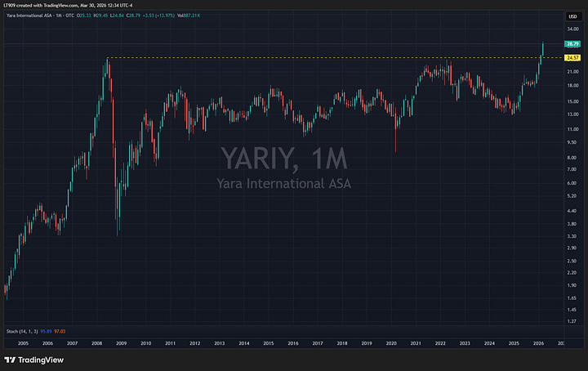The width and height of the screenshot is (588, 371).
Task: Click the 2018 label on time axis
Action: pos(342,343)
